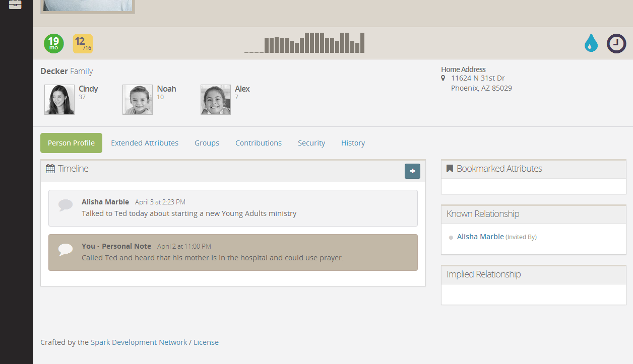Open the License link in the footer

(x=206, y=342)
